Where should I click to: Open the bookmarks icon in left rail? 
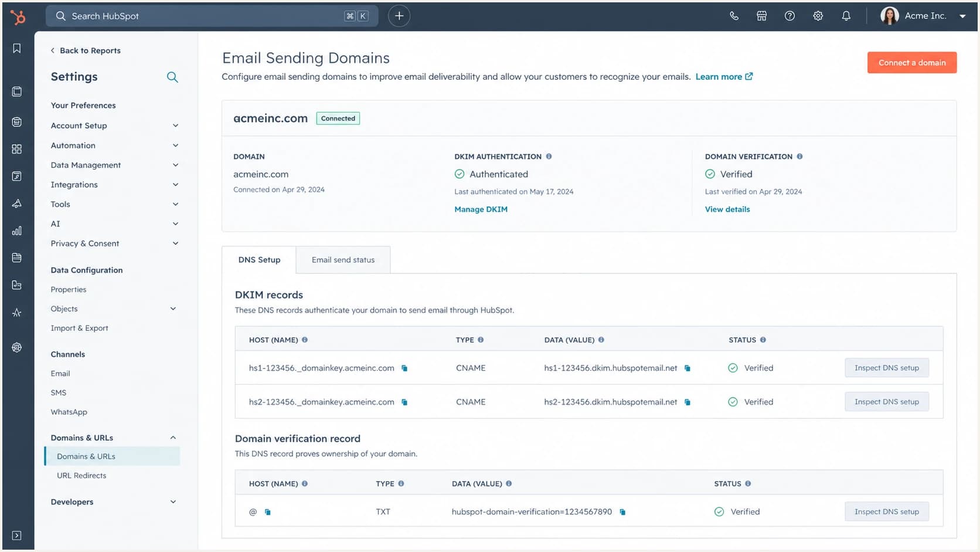click(17, 48)
